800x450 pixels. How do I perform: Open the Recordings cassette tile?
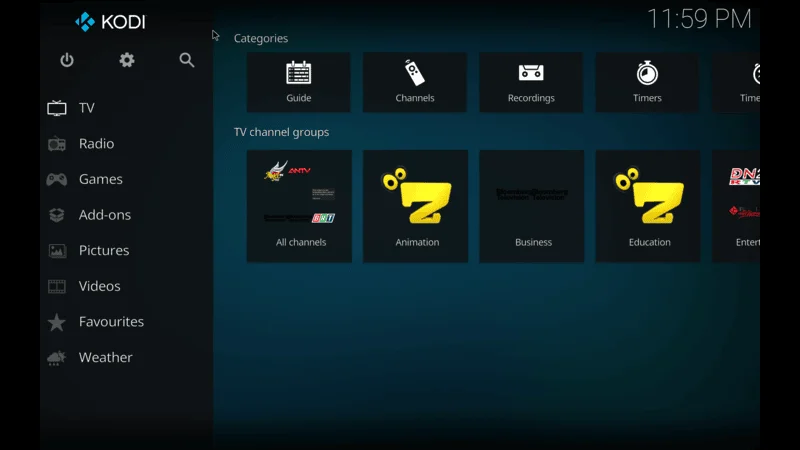click(x=531, y=82)
